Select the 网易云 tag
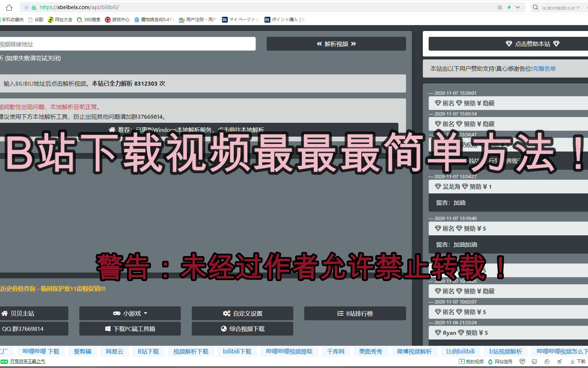Screen dimensions: 588x368 coord(115,351)
